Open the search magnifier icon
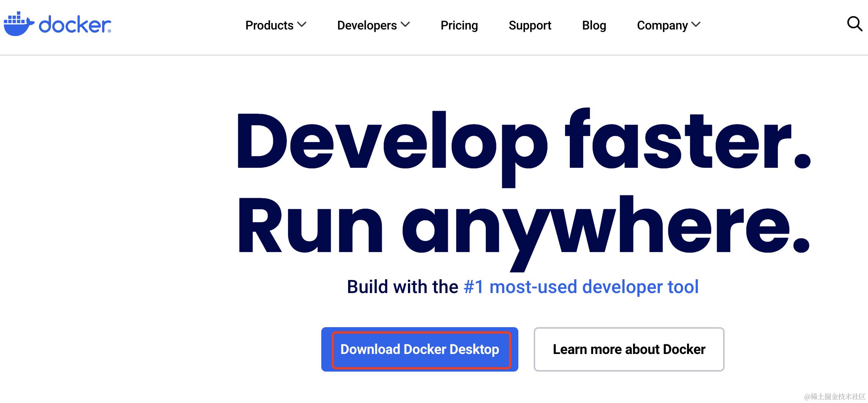This screenshot has width=868, height=403. [855, 24]
